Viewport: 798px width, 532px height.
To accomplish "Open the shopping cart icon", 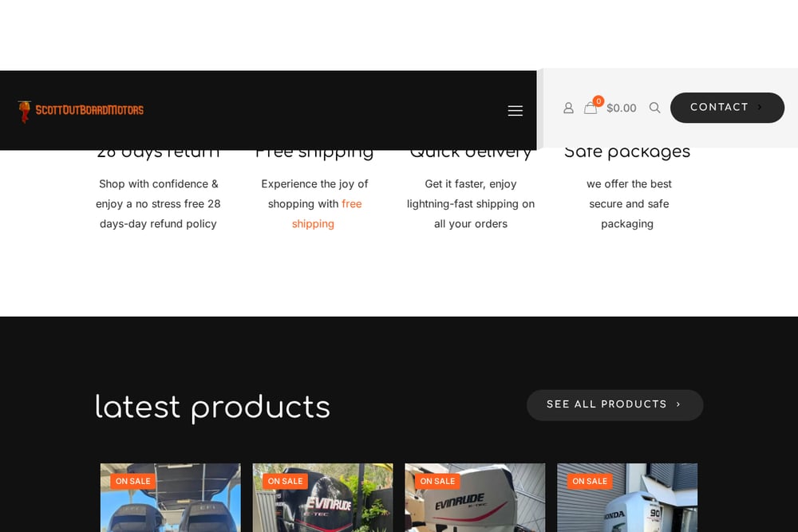I will 591,108.
